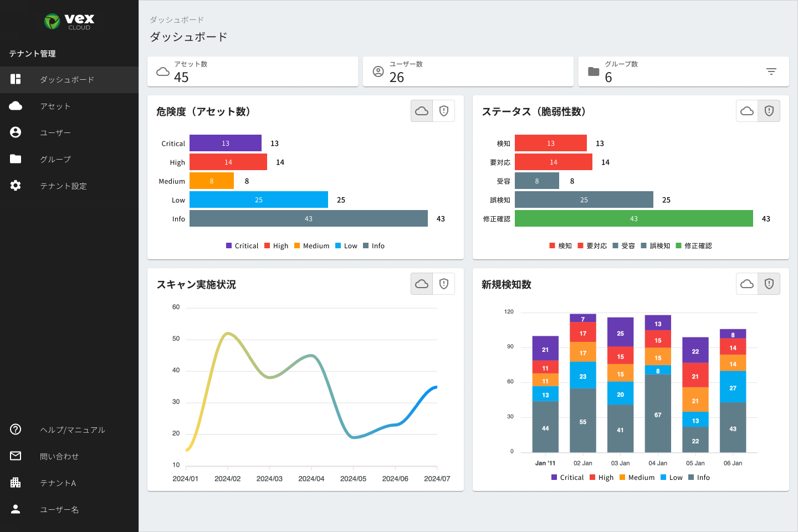Toggle shield view on 危険度 panel
This screenshot has width=798, height=532.
click(443, 111)
